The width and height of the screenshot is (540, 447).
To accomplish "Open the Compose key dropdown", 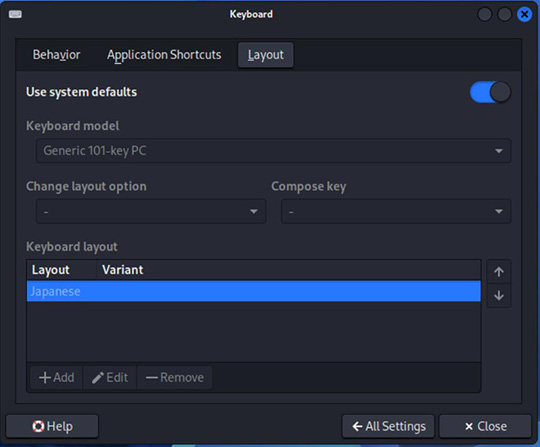I will (396, 211).
